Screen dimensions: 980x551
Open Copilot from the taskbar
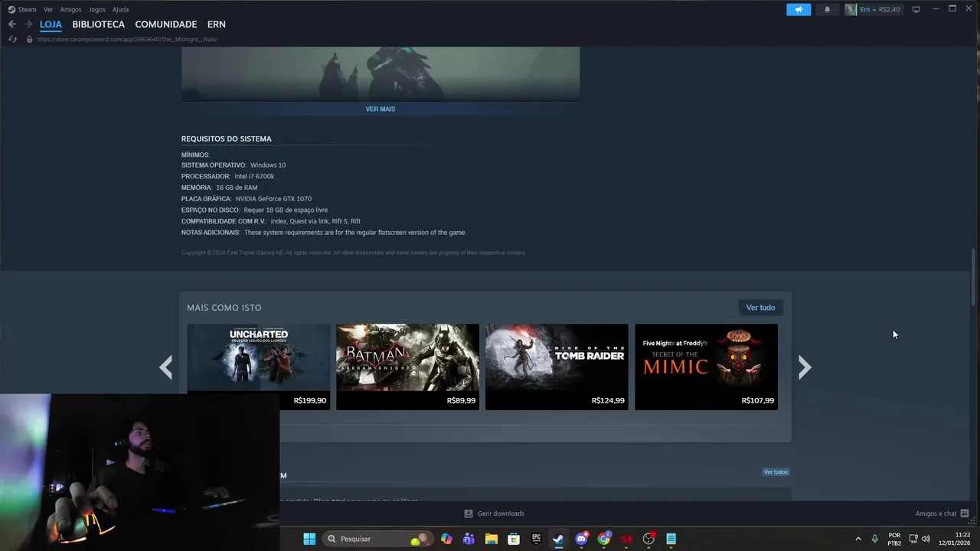point(446,539)
